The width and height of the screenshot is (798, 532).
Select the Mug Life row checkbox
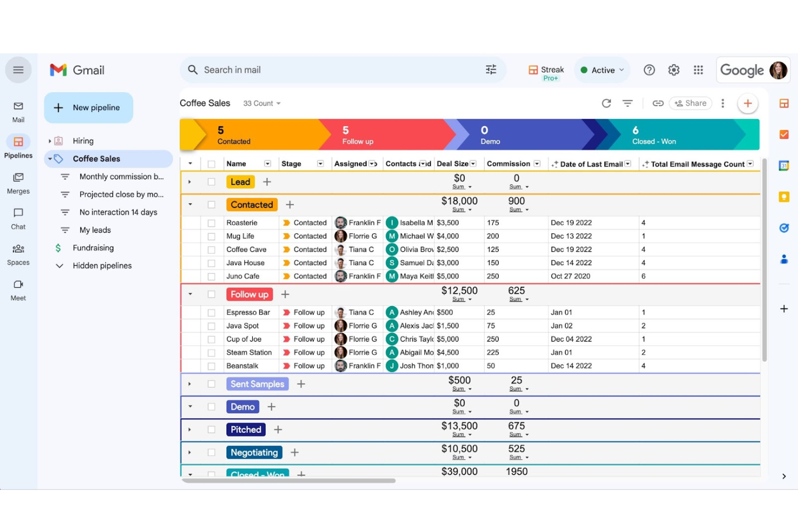pos(211,236)
